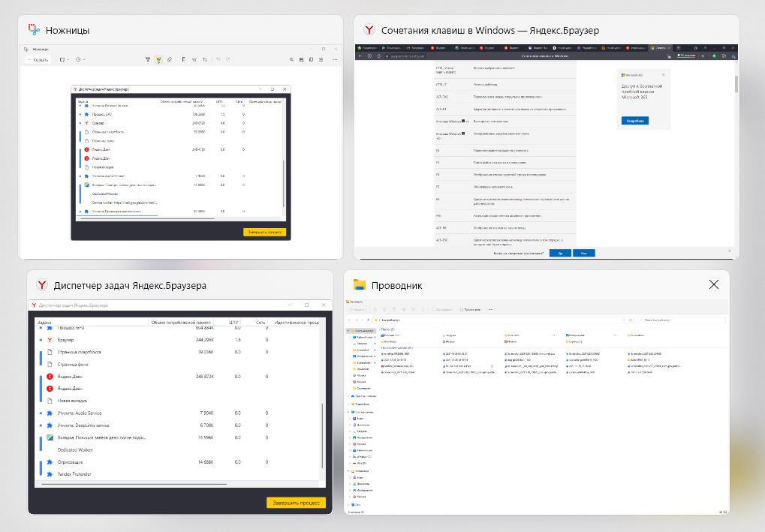The height and width of the screenshot is (532, 765).
Task: Click Подробнее button in the Microsoft 365 ad
Action: pyautogui.click(x=634, y=121)
